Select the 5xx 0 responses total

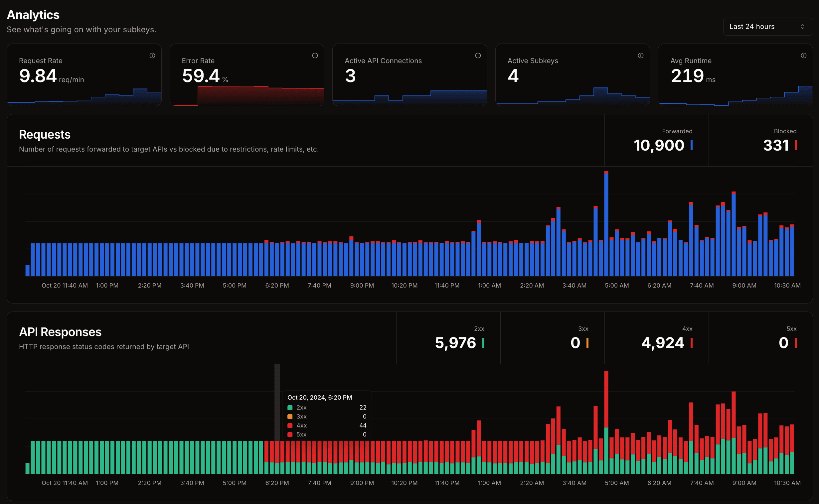click(761, 338)
